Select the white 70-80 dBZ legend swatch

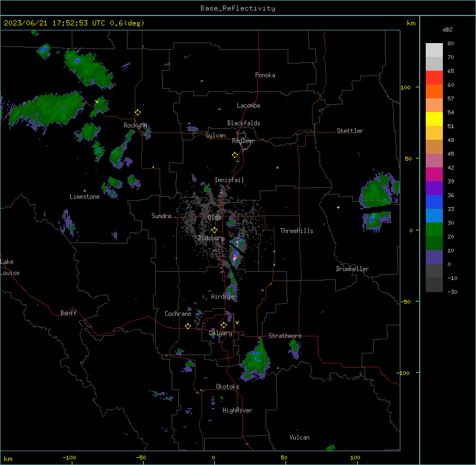pyautogui.click(x=434, y=50)
